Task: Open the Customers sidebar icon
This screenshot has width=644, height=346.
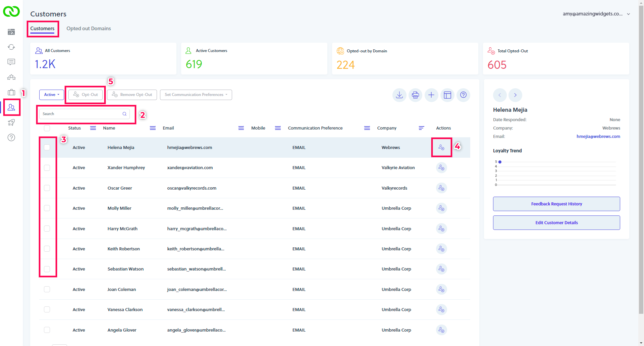Action: click(x=11, y=107)
